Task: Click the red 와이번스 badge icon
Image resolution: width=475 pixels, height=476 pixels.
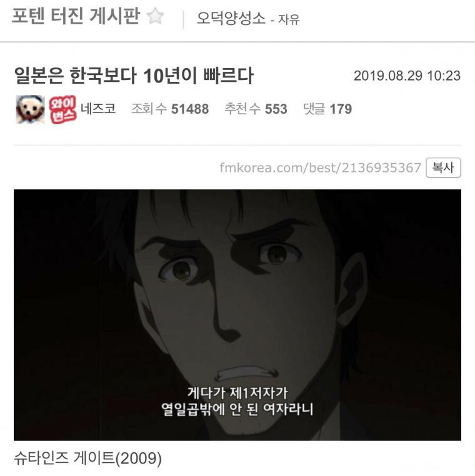Action: pos(62,109)
